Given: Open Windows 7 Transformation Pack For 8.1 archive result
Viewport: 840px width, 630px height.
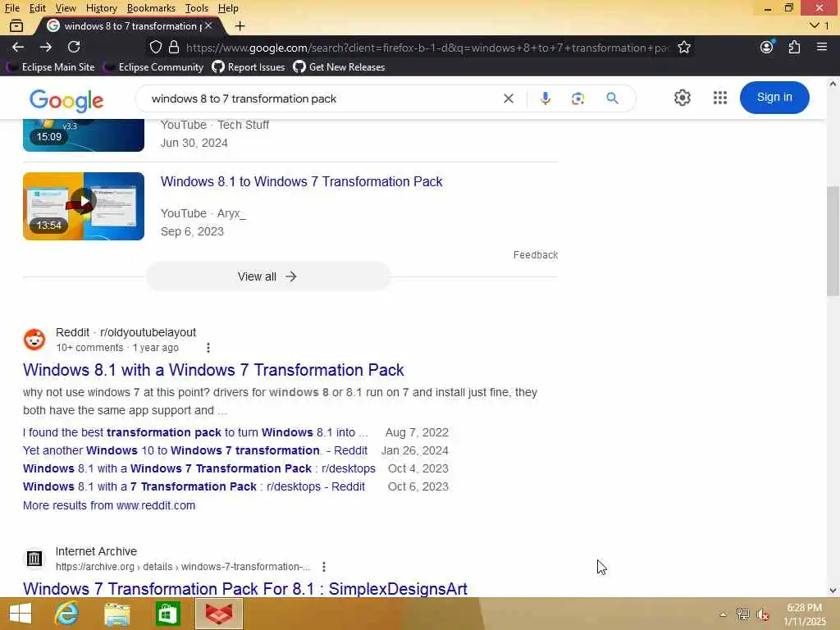Looking at the screenshot, I should coord(244,588).
